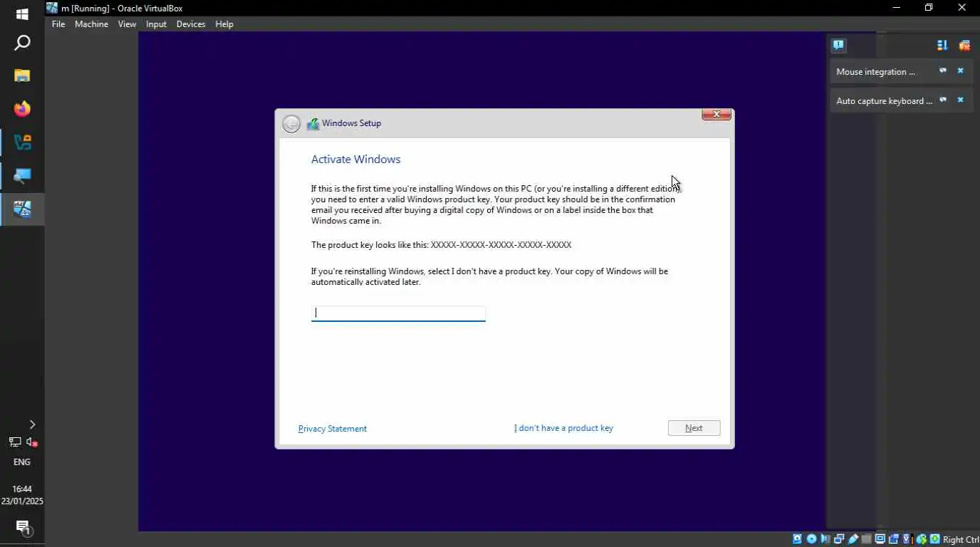Open the Windows Start menu

click(22, 14)
